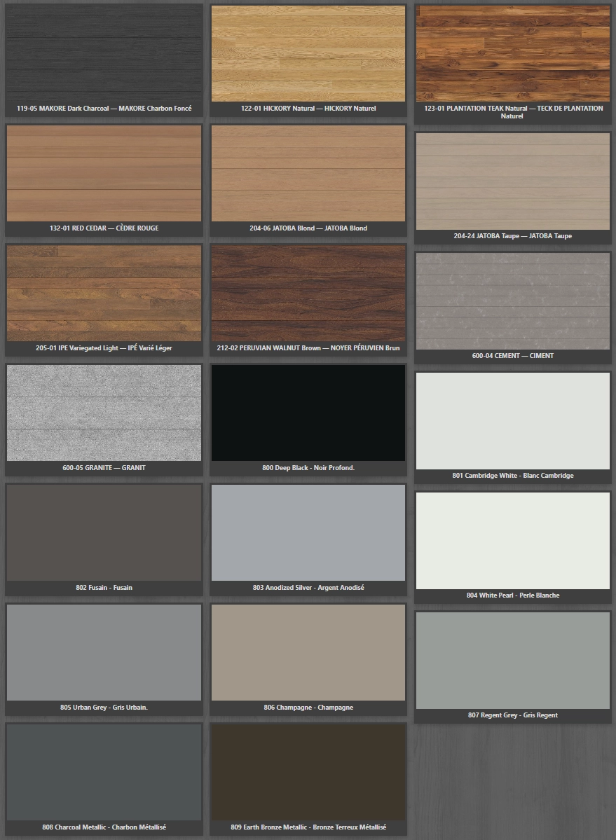Select the 808 Charcoal Metallic finish
Viewport: 616px width, 840px height.
tap(104, 771)
